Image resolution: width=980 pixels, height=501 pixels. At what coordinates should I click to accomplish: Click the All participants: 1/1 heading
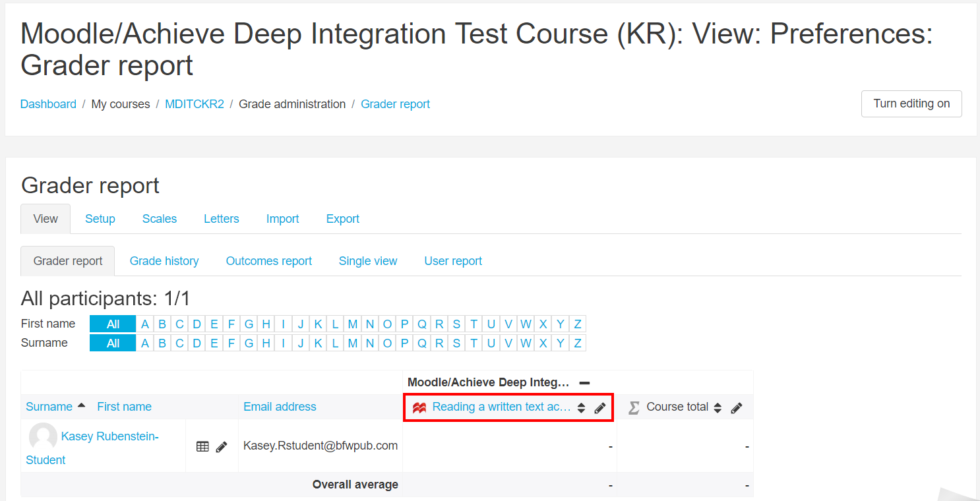106,299
